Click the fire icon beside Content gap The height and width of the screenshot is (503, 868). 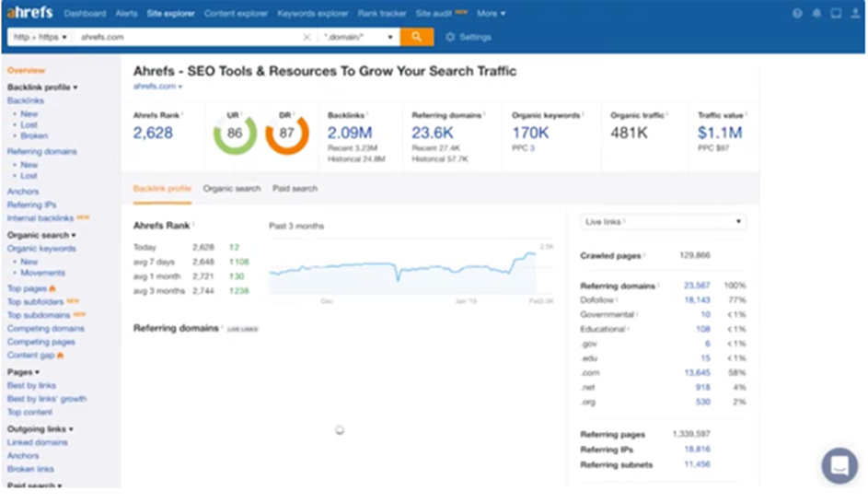tap(61, 356)
